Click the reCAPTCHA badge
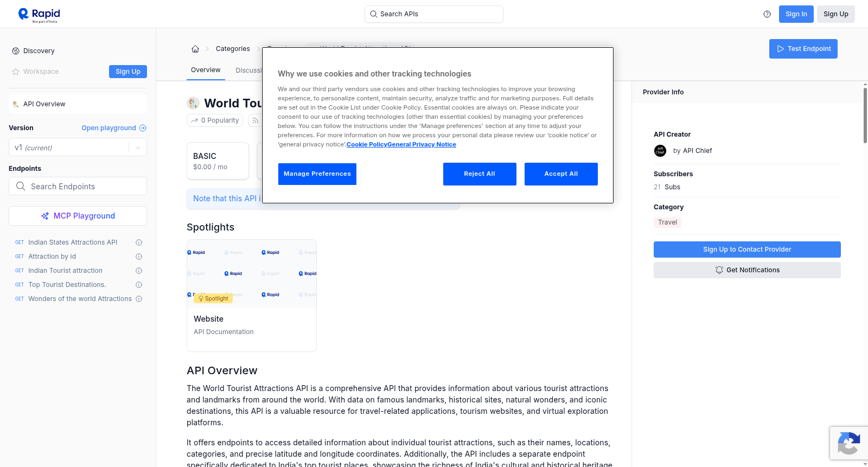This screenshot has height=467, width=868. 848,443
